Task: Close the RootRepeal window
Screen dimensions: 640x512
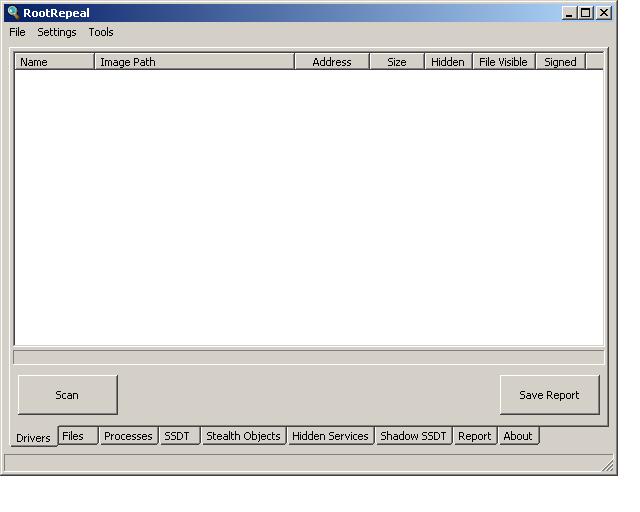Action: [604, 13]
